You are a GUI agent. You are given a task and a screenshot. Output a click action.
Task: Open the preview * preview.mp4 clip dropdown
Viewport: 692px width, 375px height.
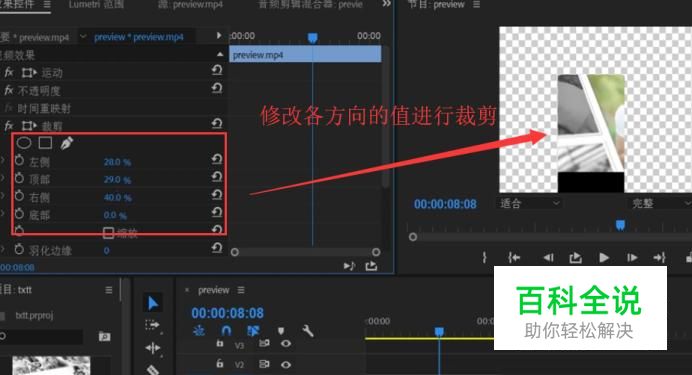(x=83, y=37)
